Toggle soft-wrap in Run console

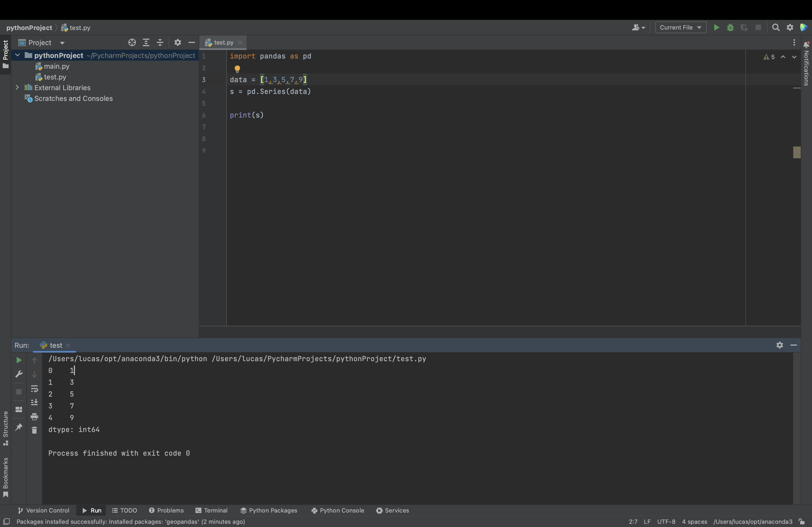click(34, 389)
